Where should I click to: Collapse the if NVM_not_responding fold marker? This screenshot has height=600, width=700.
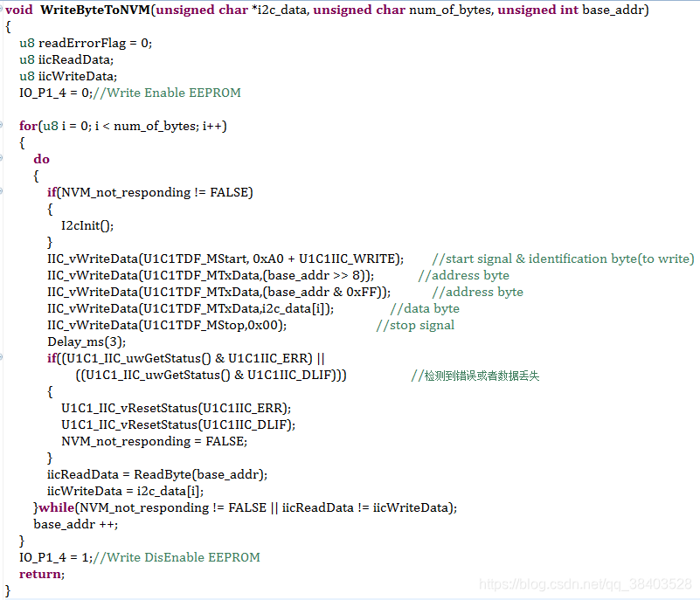tap(2, 191)
